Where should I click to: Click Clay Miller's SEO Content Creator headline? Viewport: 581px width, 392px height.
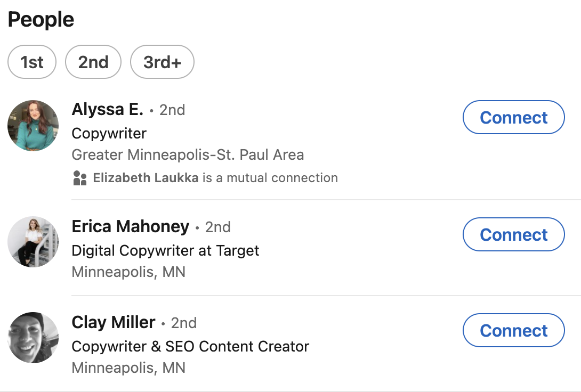(x=190, y=346)
